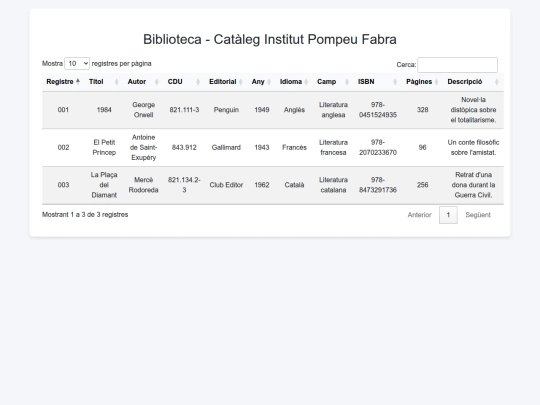Click page count 256

(x=422, y=185)
